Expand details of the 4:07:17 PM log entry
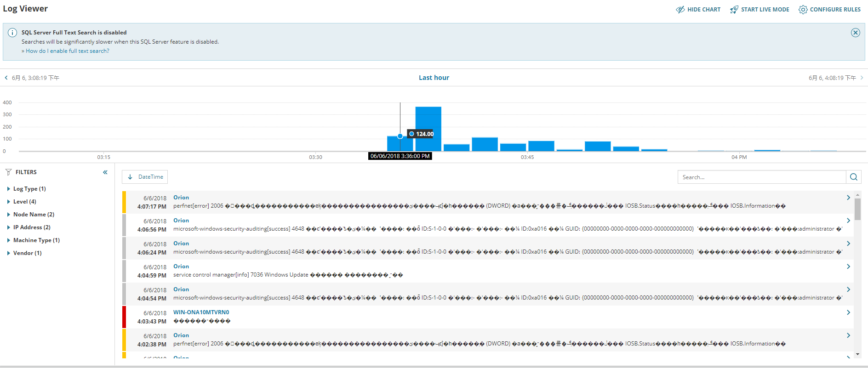This screenshot has width=868, height=368. [x=848, y=198]
